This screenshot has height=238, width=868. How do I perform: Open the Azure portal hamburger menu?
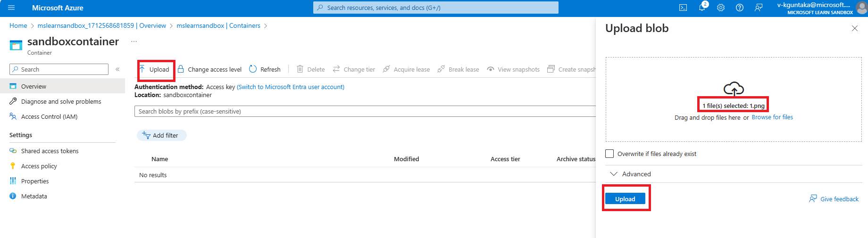(11, 8)
